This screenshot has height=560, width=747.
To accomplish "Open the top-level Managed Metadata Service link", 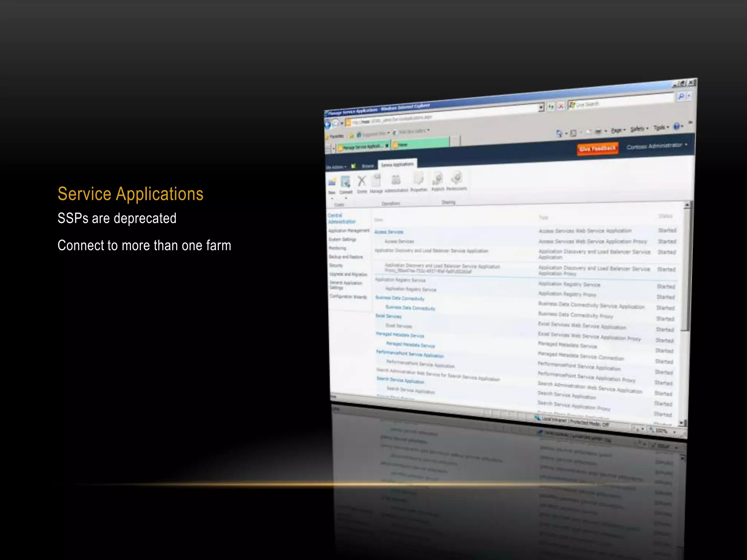I will 400,335.
